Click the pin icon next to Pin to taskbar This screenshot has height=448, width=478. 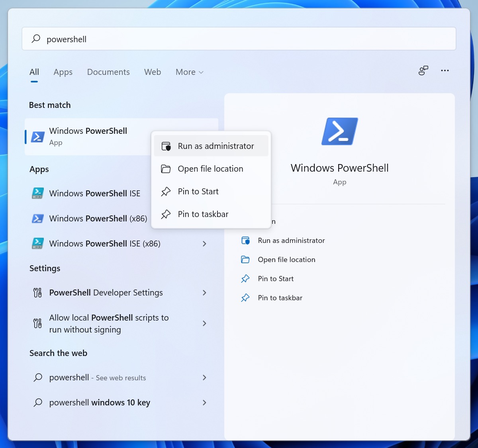(166, 214)
